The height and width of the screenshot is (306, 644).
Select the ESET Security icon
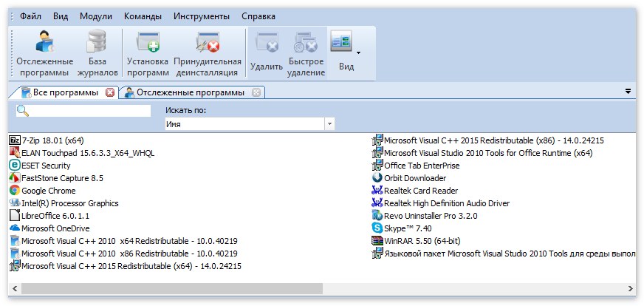[14, 166]
